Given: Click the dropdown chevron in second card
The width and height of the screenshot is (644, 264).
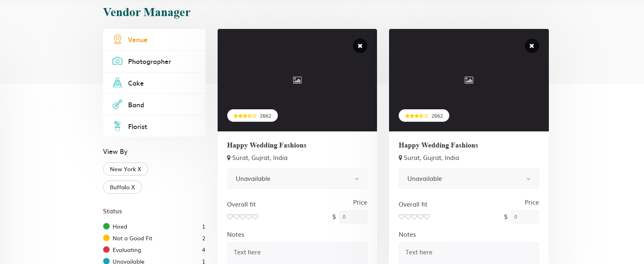Looking at the screenshot, I should click(528, 179).
